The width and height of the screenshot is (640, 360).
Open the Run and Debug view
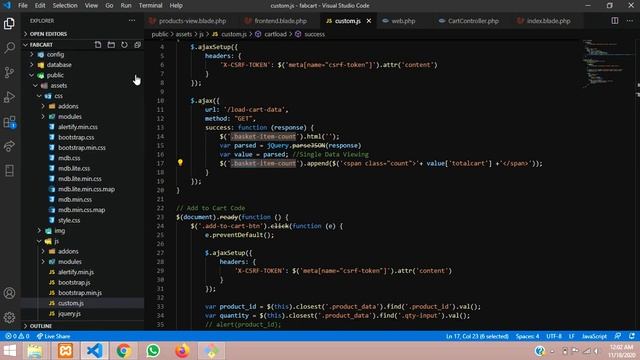[9, 97]
